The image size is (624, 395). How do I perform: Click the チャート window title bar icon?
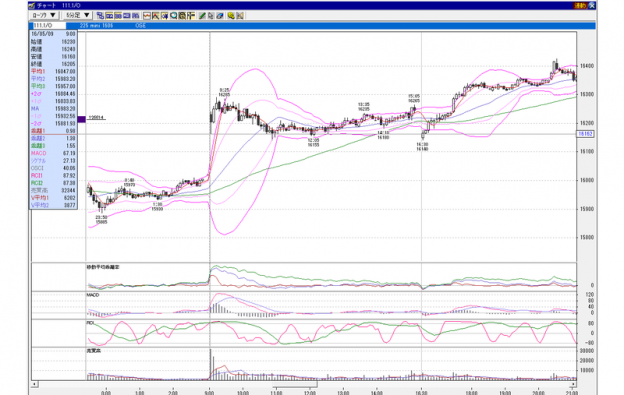click(32, 6)
